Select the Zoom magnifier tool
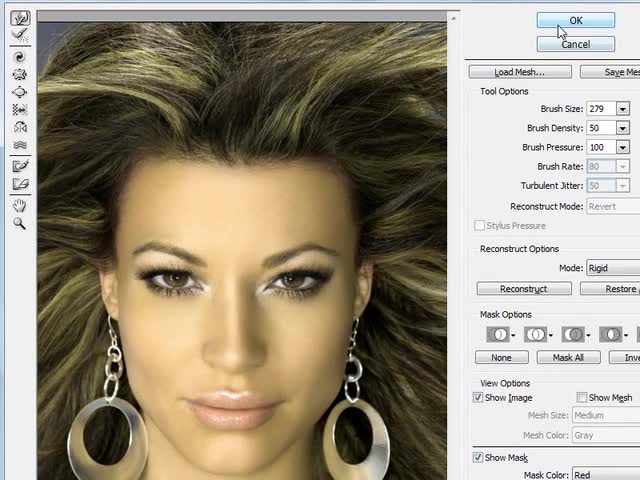640x480 pixels. [19, 223]
